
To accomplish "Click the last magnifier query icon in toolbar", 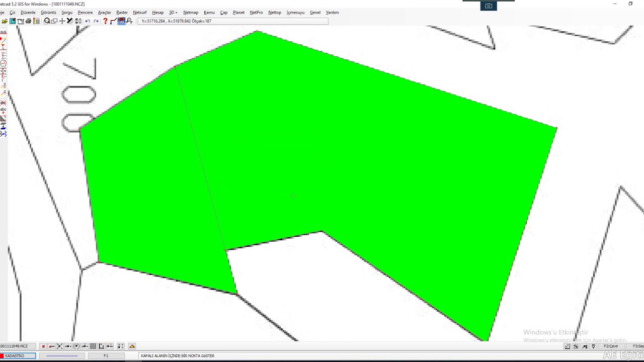I will [129, 21].
